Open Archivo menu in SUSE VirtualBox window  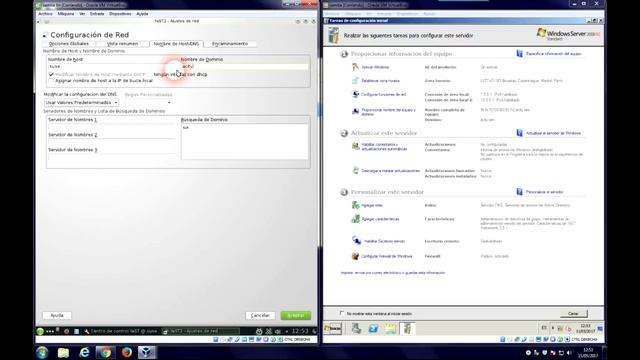[x=45, y=13]
